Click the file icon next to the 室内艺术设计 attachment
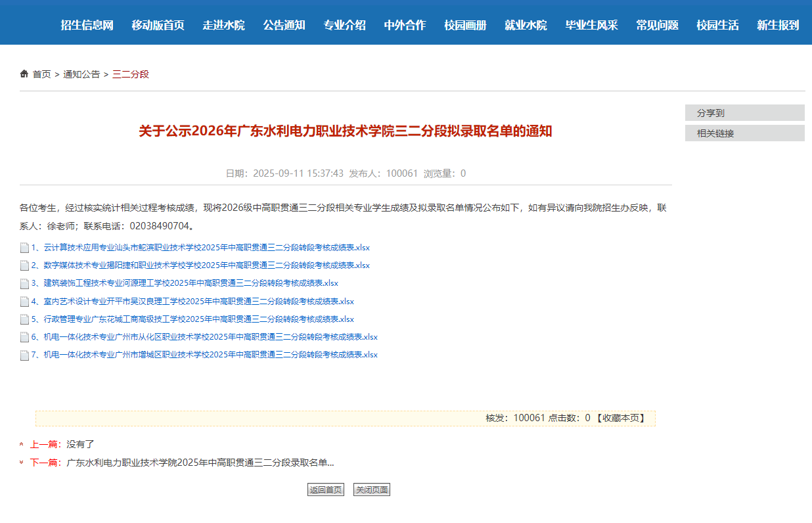Image resolution: width=812 pixels, height=523 pixels. click(x=24, y=301)
